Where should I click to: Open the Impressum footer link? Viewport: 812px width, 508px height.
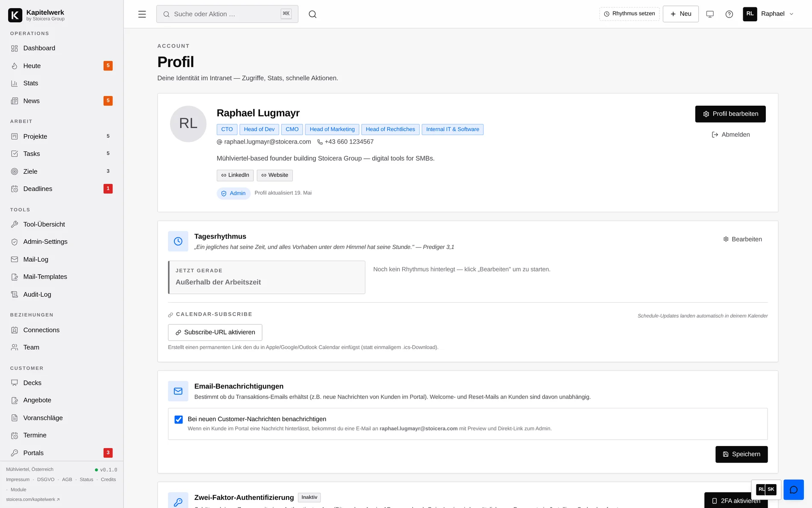click(18, 480)
